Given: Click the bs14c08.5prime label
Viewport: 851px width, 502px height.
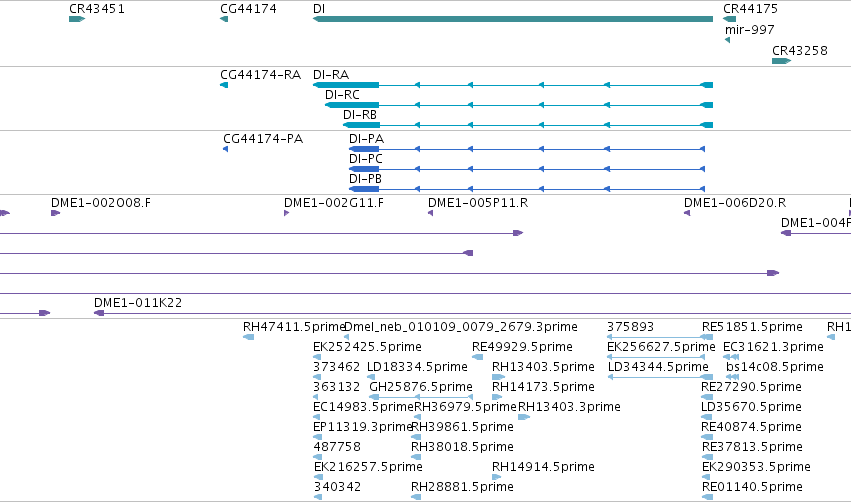Looking at the screenshot, I should 775,367.
